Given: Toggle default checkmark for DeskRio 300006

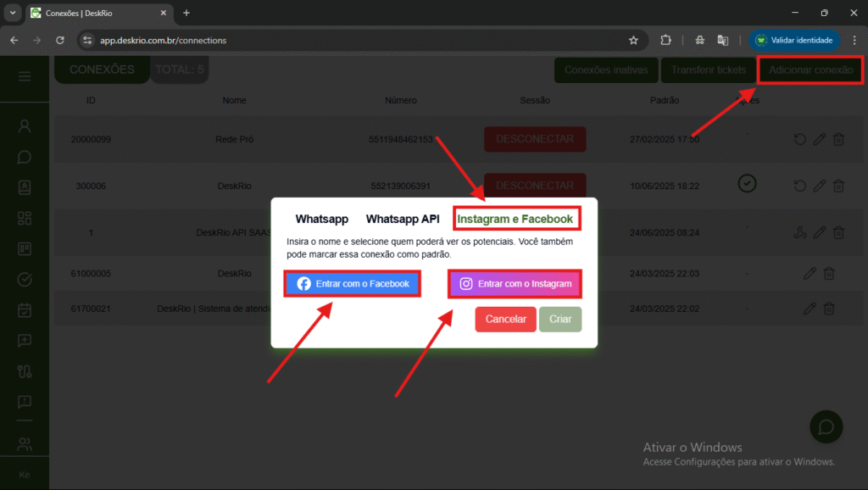Looking at the screenshot, I should (x=747, y=183).
